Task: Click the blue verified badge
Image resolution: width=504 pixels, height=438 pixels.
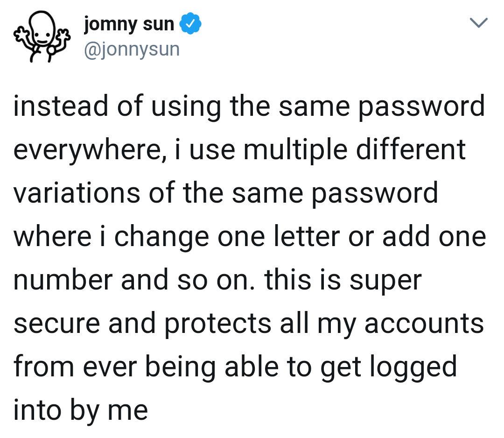Action: 190,24
